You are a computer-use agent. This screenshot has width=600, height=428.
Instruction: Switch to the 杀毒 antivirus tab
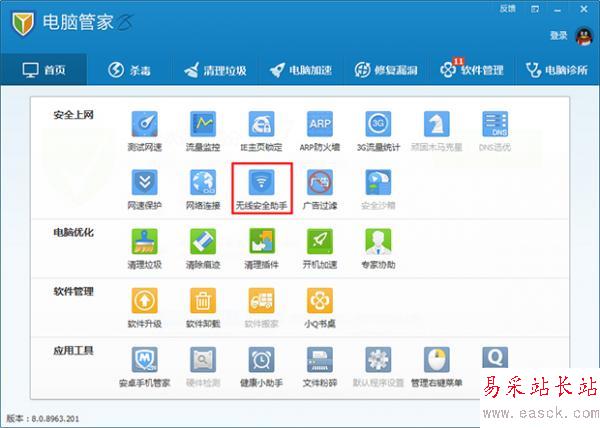point(129,70)
